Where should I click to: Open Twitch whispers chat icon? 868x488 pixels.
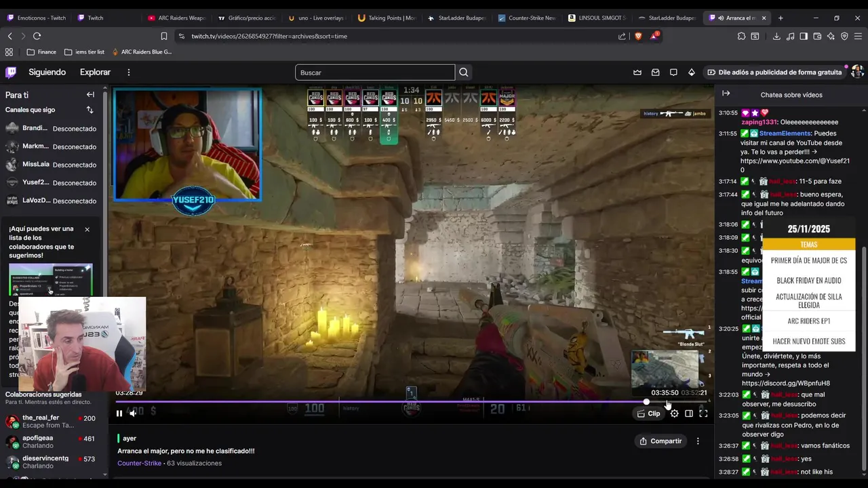[673, 73]
